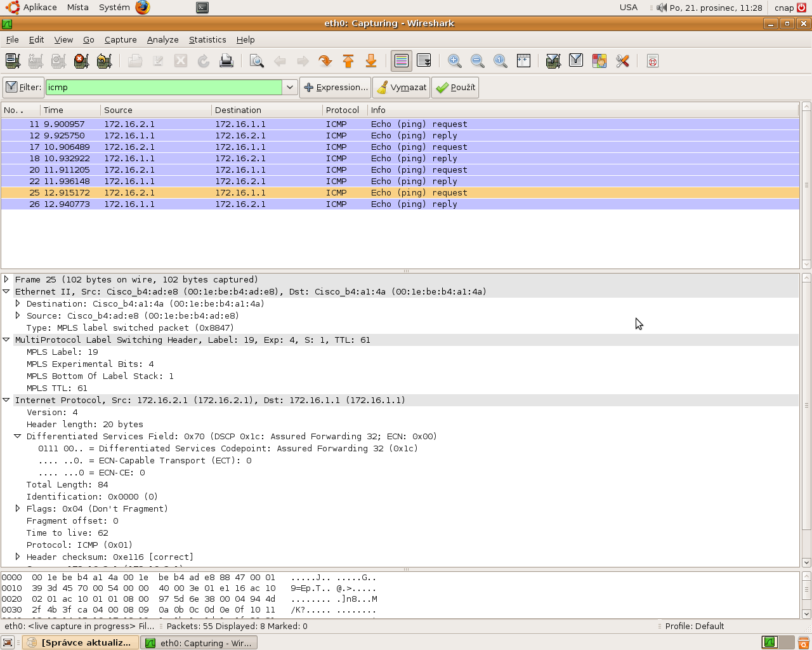Image resolution: width=812 pixels, height=650 pixels.
Task: Click the power icon beside cnap
Action: tap(802, 8)
